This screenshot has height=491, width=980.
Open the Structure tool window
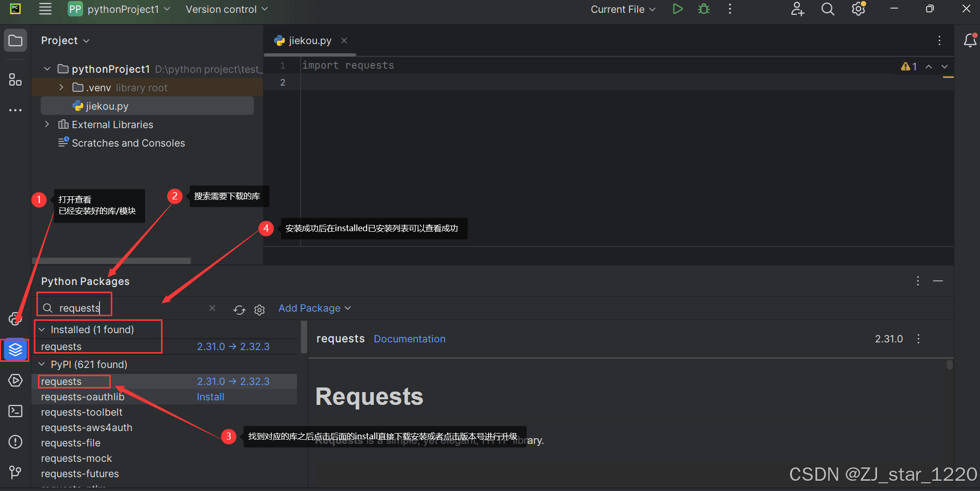click(15, 79)
